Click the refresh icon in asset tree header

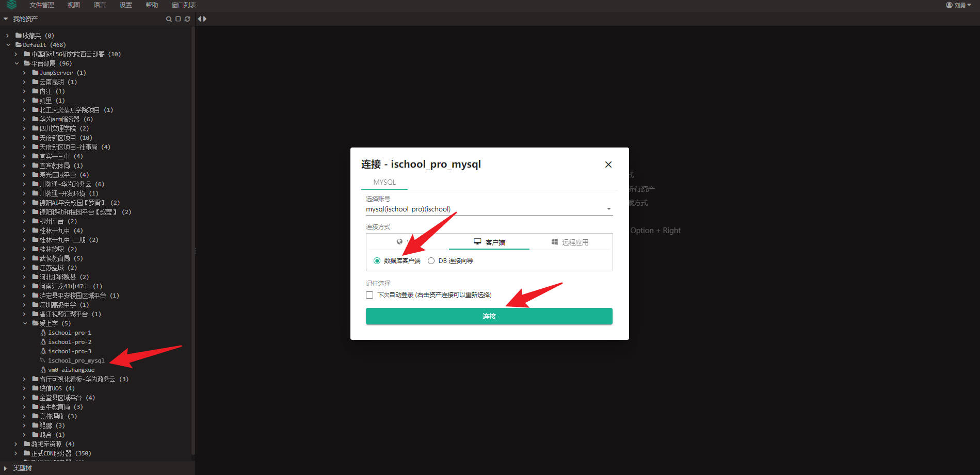coord(187,19)
